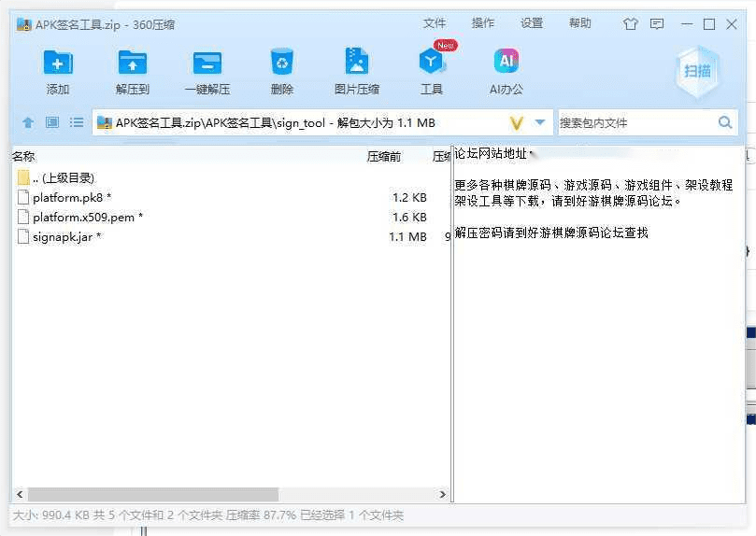Maximize the 360压缩 window
The width and height of the screenshot is (756, 536).
[x=708, y=23]
